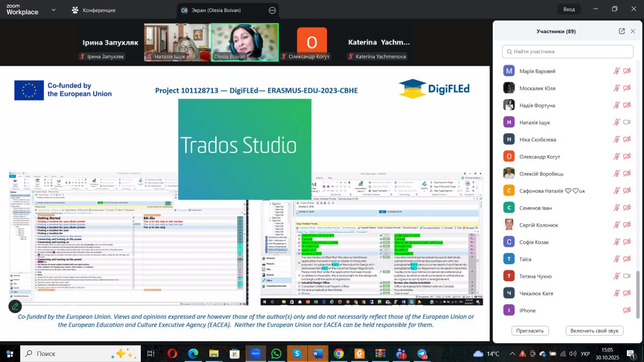Click the annotation pencil icon

pyautogui.click(x=15, y=306)
